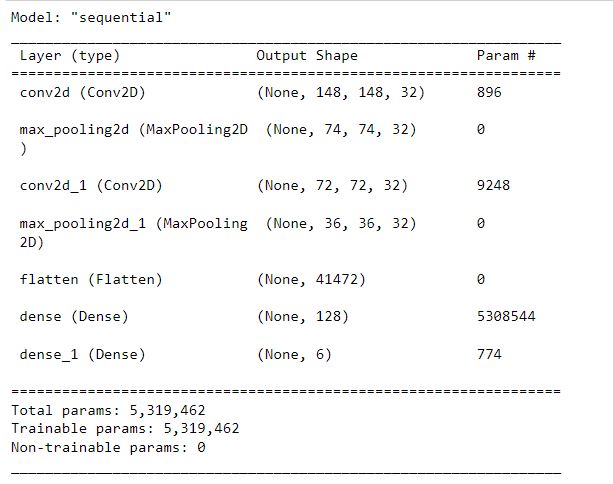Click output shape (None, 36, 36, 32)
The height and width of the screenshot is (484, 613).
(341, 223)
